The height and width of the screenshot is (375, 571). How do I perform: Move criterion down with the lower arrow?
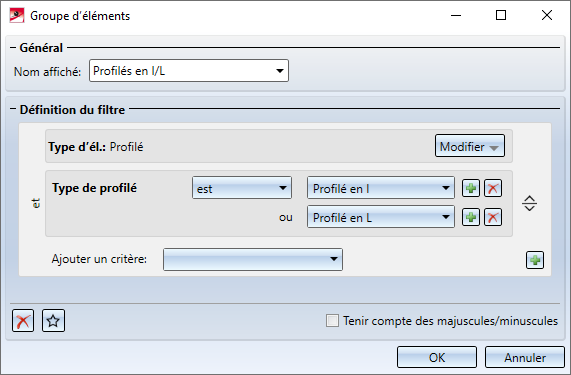[x=529, y=208]
